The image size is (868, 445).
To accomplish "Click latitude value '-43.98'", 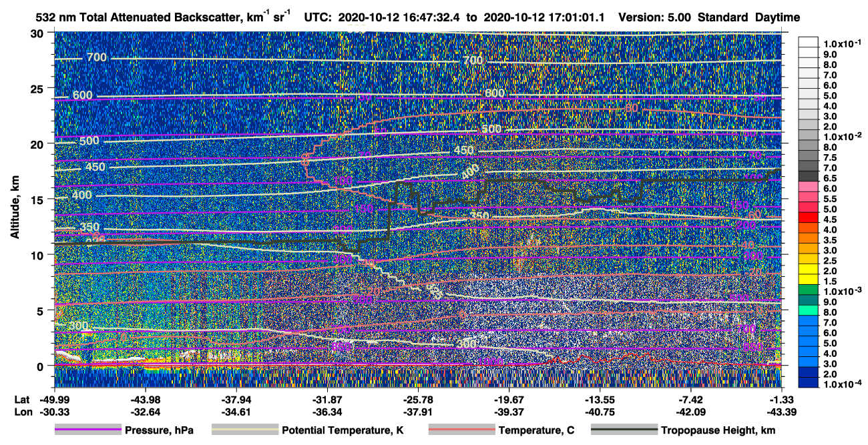I will (145, 400).
